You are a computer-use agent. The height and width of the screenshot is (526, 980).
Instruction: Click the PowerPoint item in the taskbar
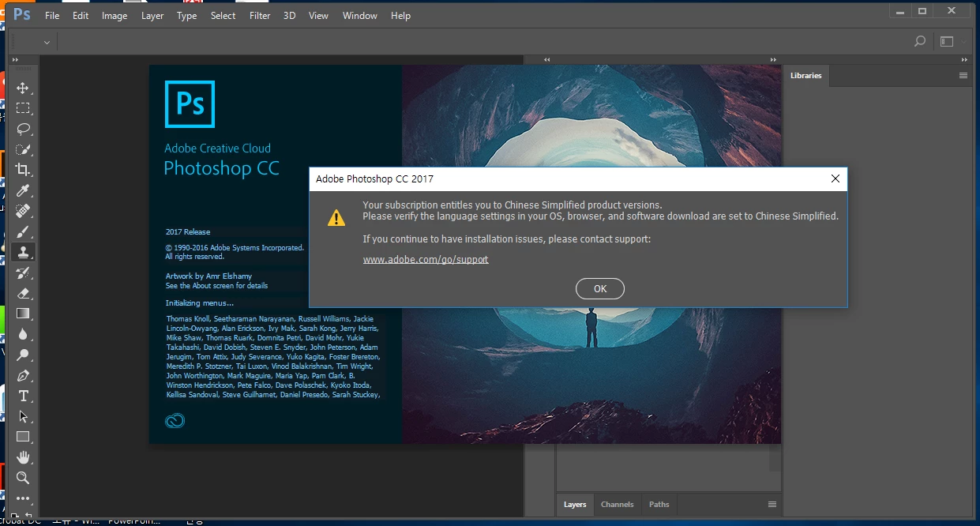pos(133,521)
